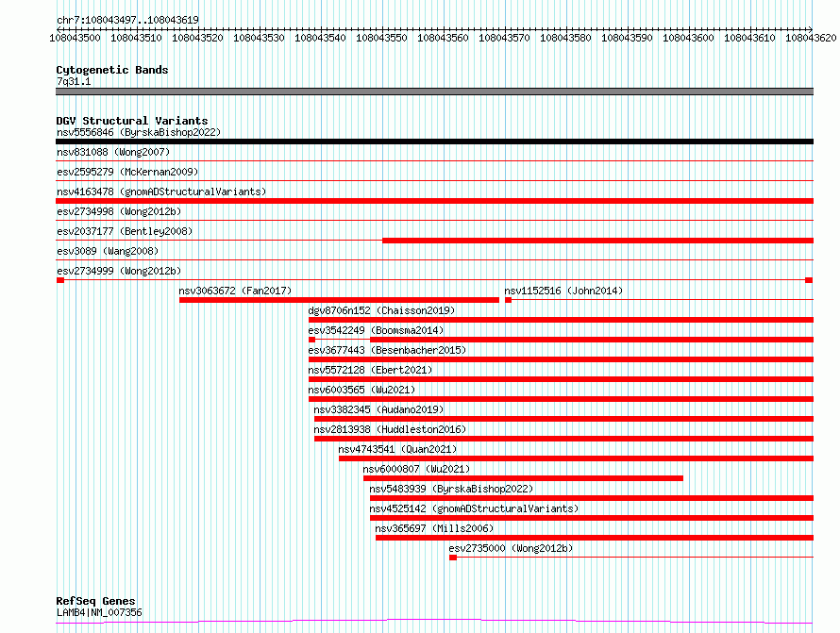Click the small red block at esv2735000 start

[453, 558]
